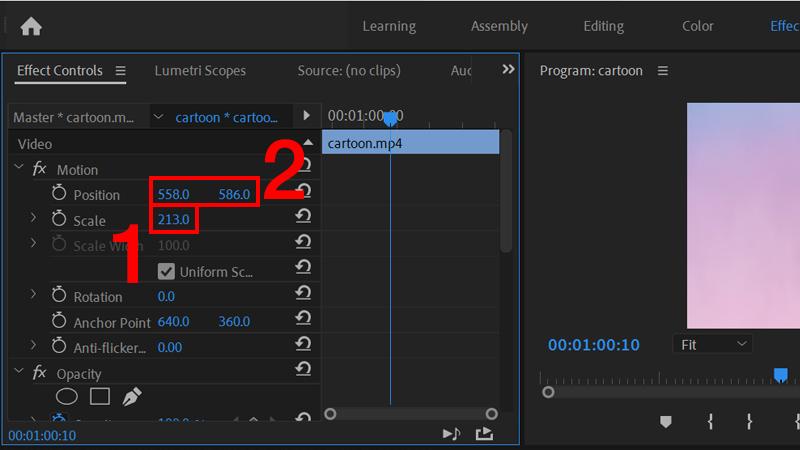Reset the Anchor Point parameter
Screen dimensions: 800x450
tap(303, 320)
